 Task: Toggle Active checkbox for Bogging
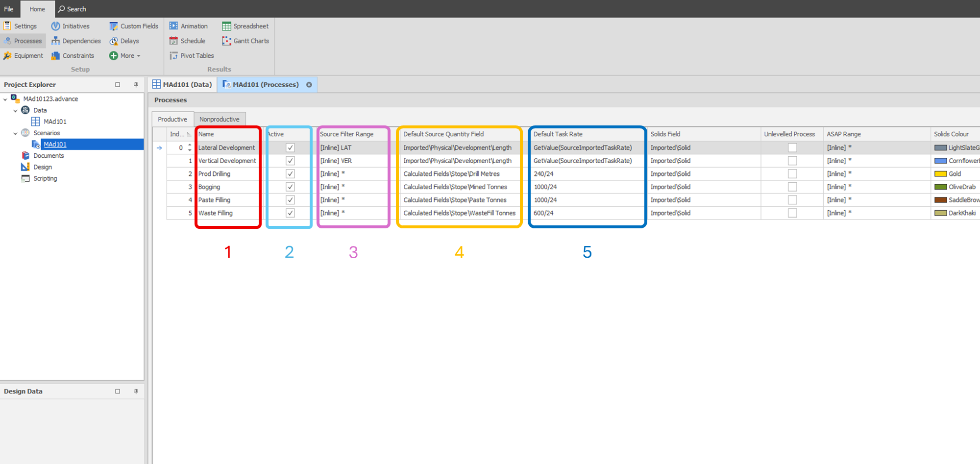tap(290, 187)
